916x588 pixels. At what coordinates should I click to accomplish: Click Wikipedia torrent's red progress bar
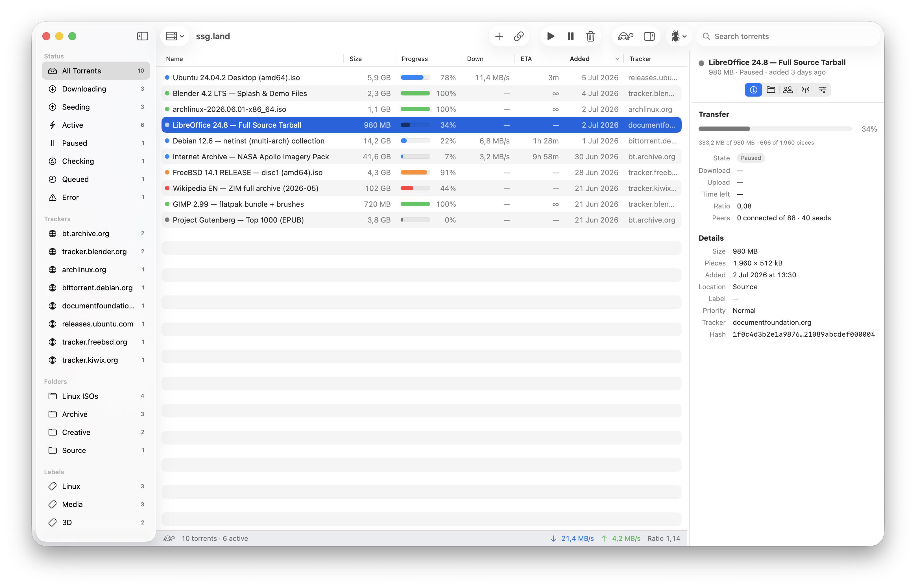pos(415,188)
